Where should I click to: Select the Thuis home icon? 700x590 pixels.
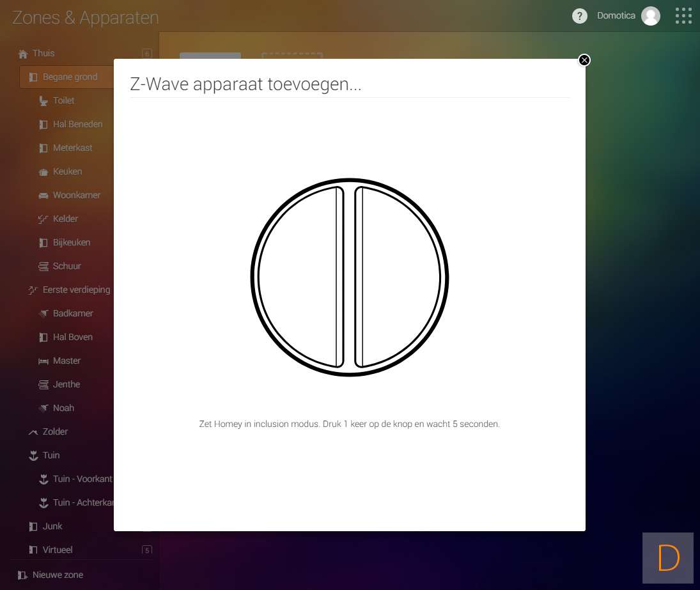pos(23,54)
